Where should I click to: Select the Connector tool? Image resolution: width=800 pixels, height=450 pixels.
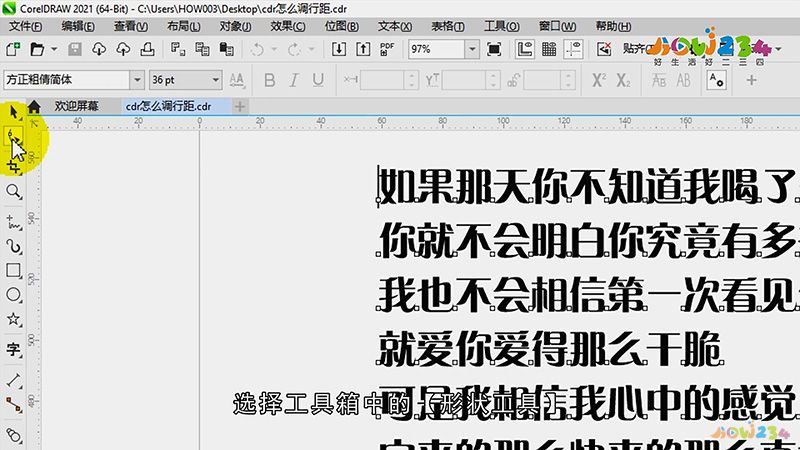pos(13,405)
